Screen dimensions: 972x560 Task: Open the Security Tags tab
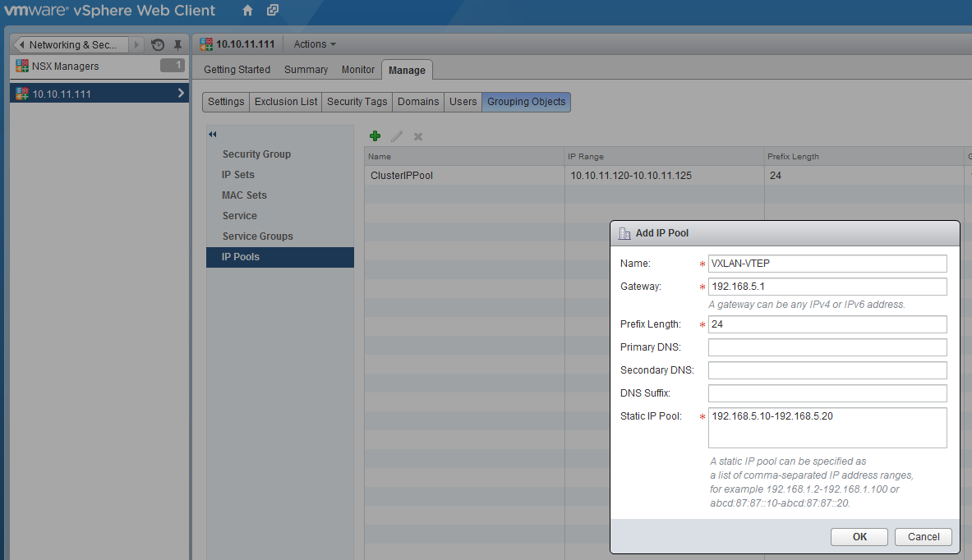point(357,102)
